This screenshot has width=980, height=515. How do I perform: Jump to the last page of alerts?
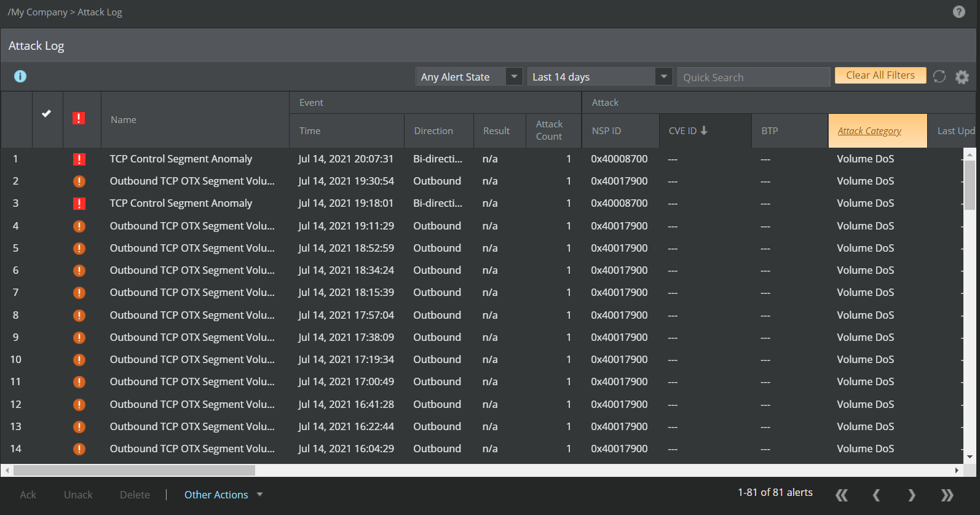(x=947, y=495)
